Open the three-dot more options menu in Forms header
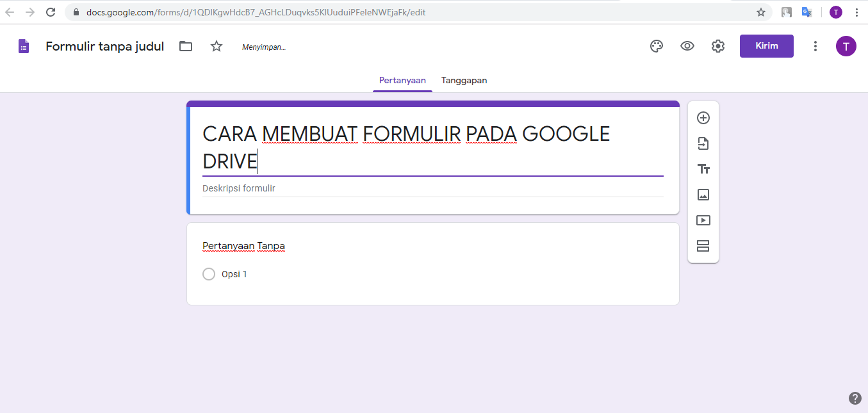This screenshot has width=868, height=413. click(x=815, y=46)
